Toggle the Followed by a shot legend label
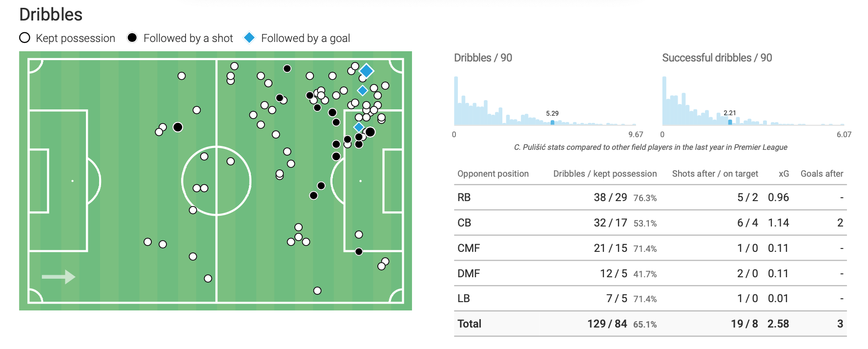The height and width of the screenshot is (349, 868). 188,38
